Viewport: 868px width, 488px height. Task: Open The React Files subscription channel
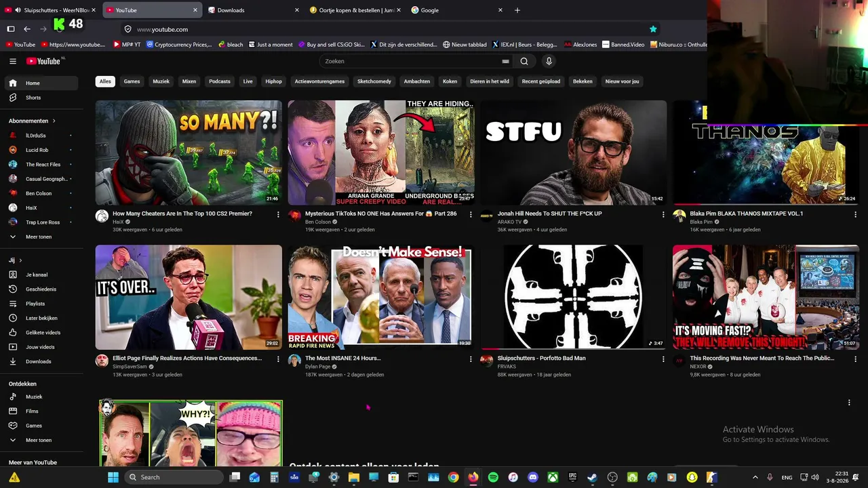pos(43,165)
